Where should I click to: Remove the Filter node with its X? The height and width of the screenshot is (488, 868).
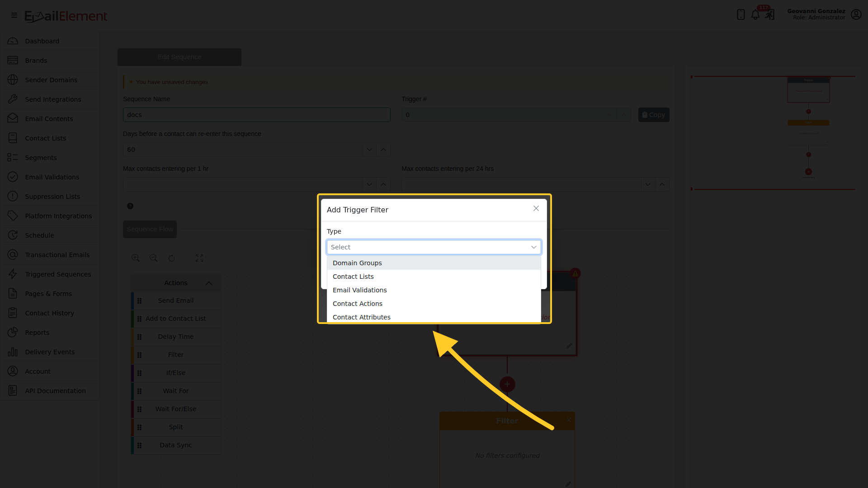click(x=569, y=420)
